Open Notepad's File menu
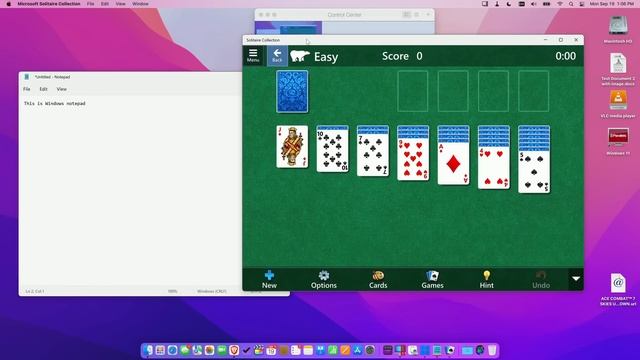 coord(27,89)
